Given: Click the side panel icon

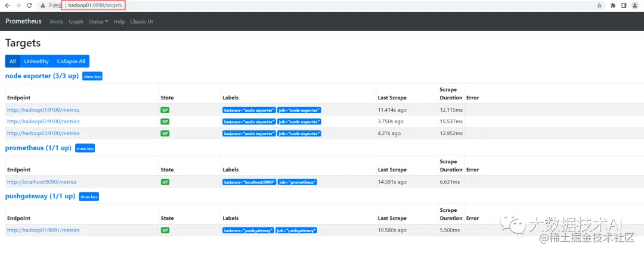Looking at the screenshot, I should (624, 6).
